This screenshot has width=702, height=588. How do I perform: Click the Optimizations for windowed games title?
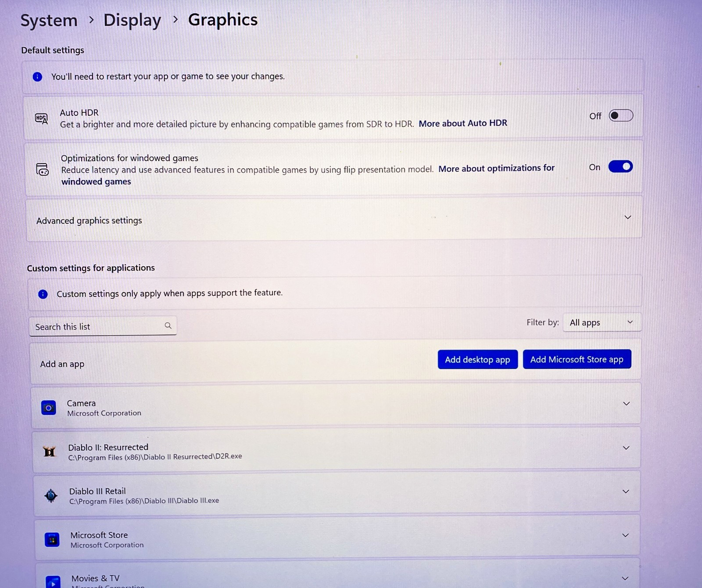click(129, 158)
